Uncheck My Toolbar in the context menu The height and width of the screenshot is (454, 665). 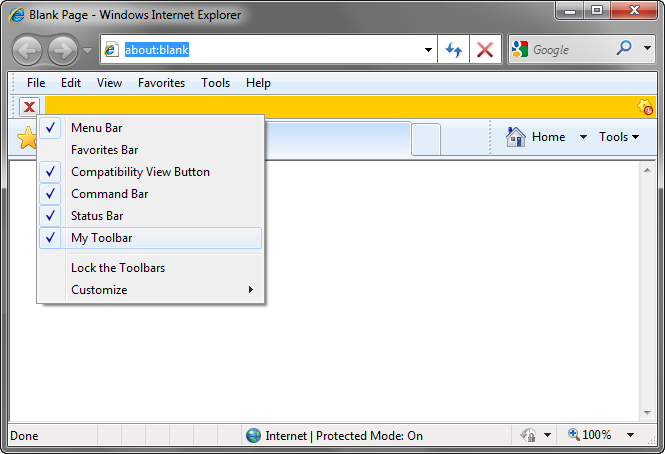(151, 238)
